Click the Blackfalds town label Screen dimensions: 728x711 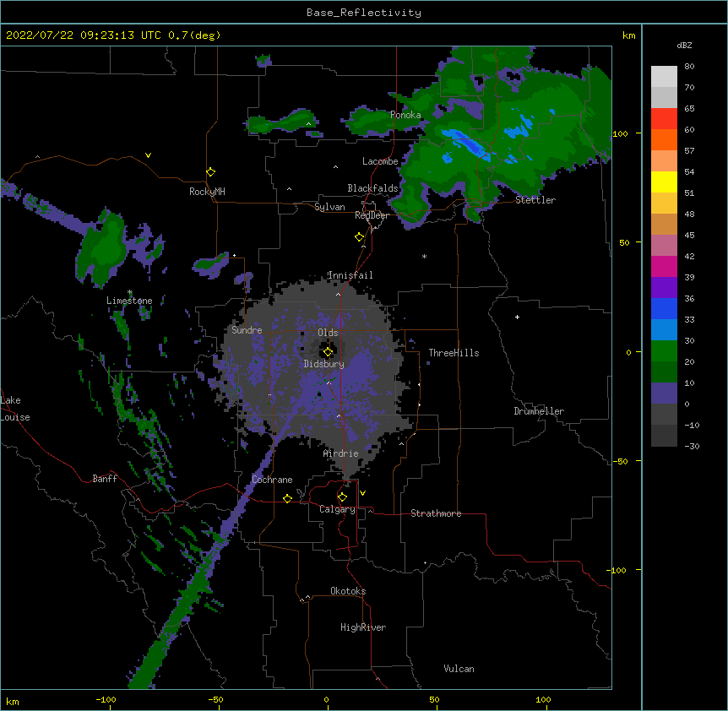click(372, 188)
